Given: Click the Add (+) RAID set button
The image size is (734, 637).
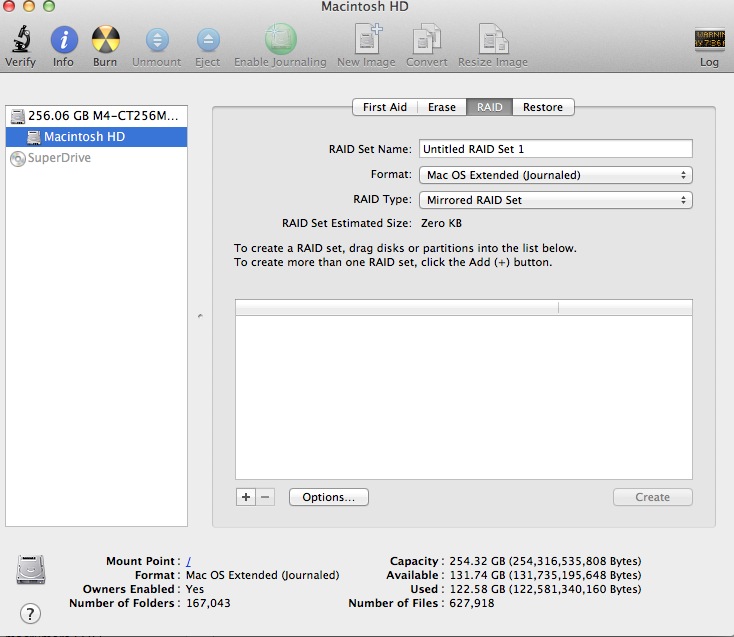Looking at the screenshot, I should pyautogui.click(x=246, y=497).
